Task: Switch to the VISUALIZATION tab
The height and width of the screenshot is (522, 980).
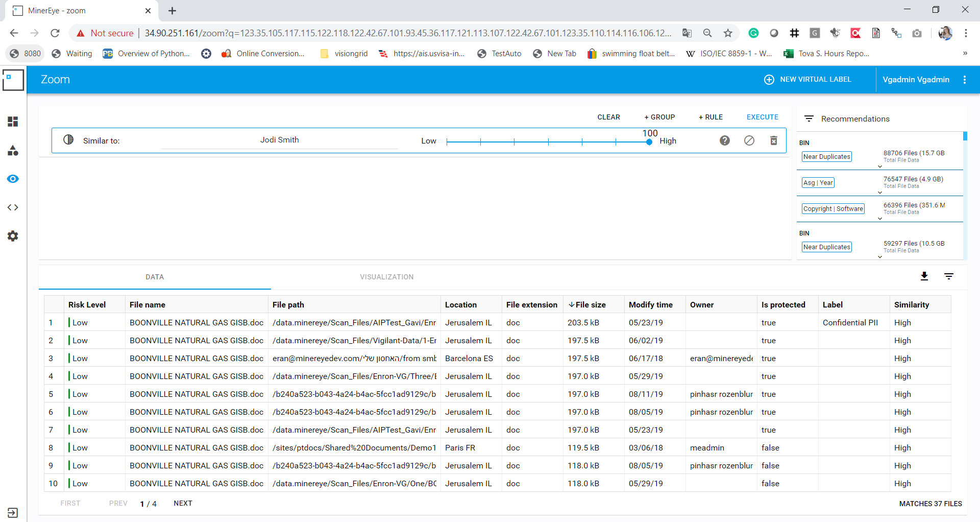Action: click(x=386, y=277)
